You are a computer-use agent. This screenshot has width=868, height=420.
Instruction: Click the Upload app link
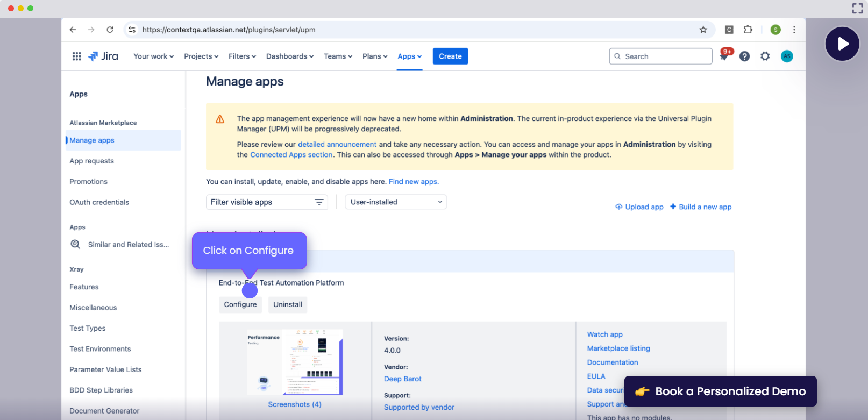(x=639, y=207)
